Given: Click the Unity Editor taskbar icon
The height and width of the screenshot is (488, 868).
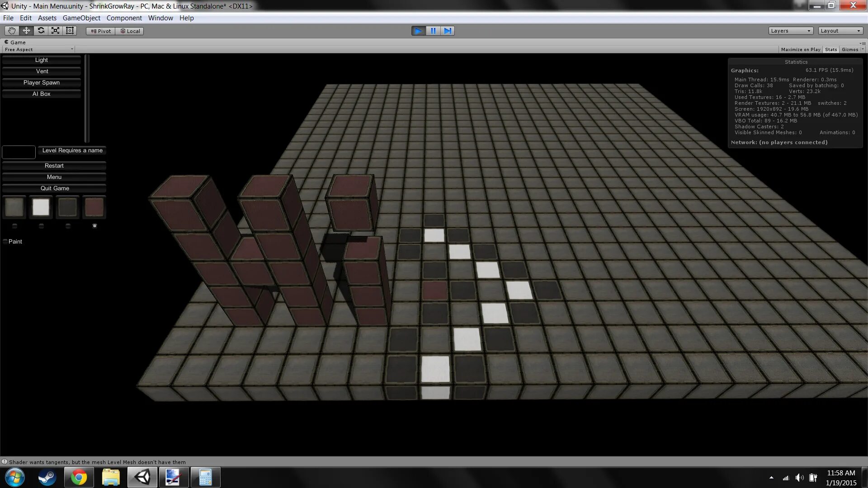Looking at the screenshot, I should pyautogui.click(x=142, y=477).
